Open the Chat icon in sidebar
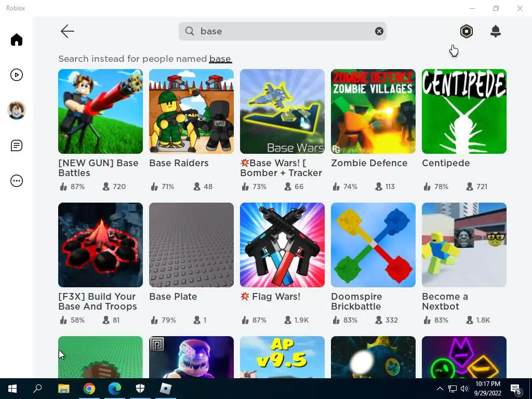The height and width of the screenshot is (399, 532). 16,145
